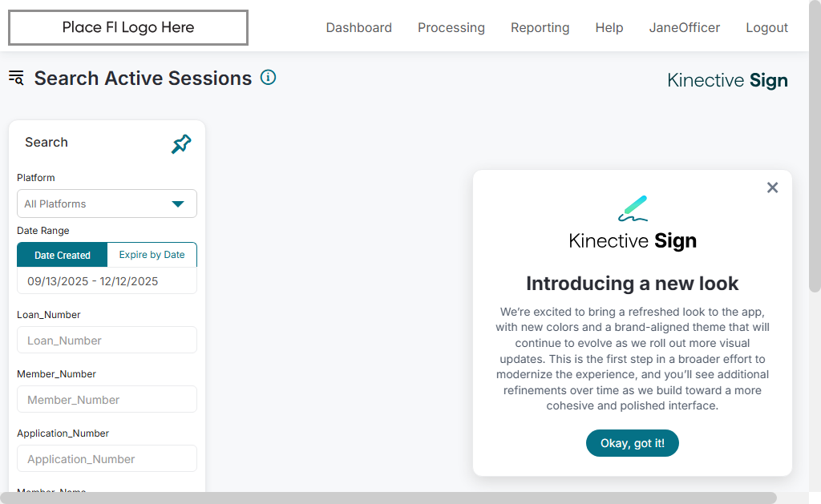This screenshot has height=504, width=821.
Task: Switch to Expire by Date toggle
Action: point(152,255)
